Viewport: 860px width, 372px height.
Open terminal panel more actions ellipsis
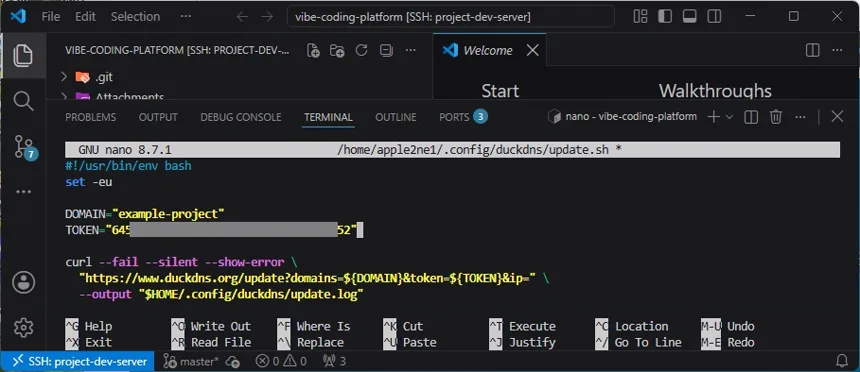click(800, 117)
